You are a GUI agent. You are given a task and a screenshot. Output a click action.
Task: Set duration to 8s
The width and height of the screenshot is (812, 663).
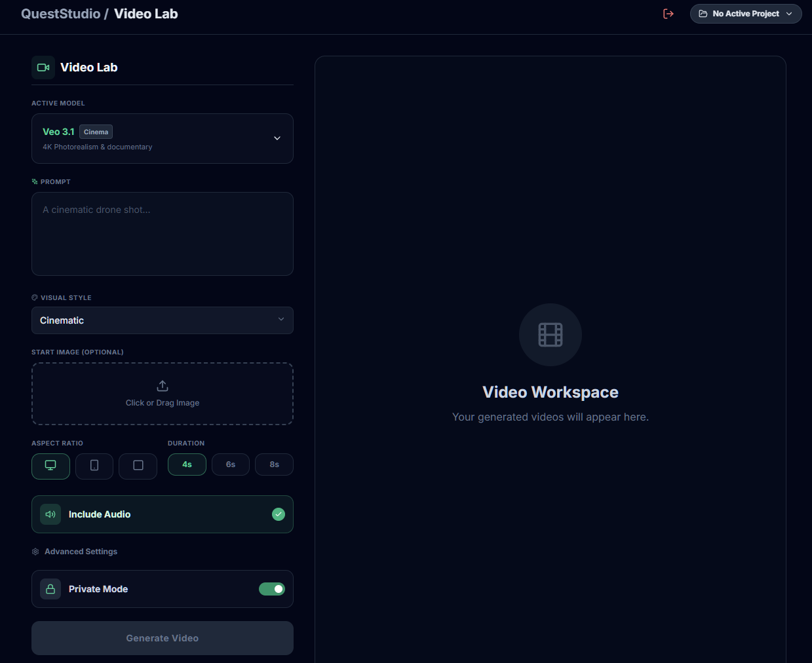(274, 464)
